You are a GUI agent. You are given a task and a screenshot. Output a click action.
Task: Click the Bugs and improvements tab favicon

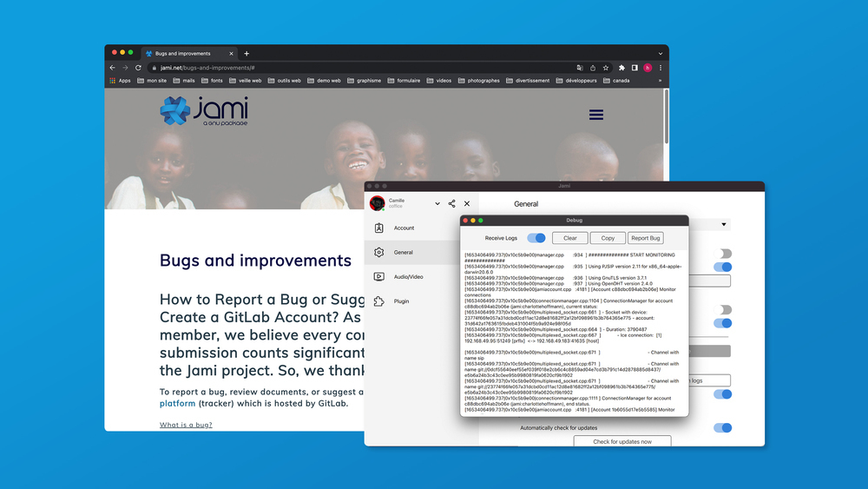[149, 54]
